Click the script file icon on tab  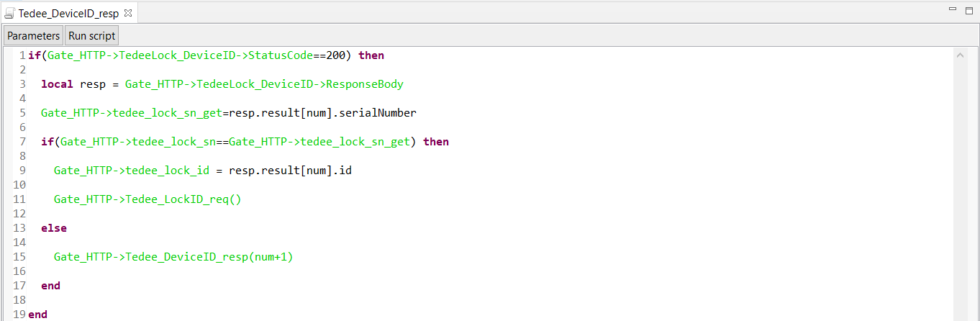(10, 13)
